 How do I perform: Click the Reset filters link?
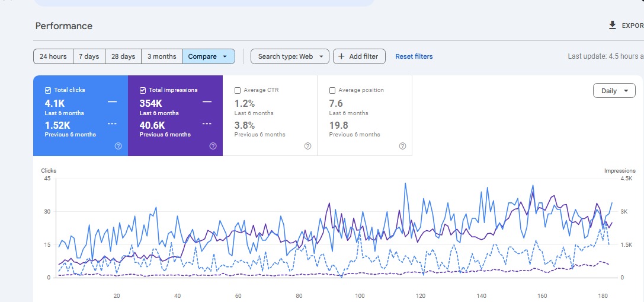coord(414,56)
